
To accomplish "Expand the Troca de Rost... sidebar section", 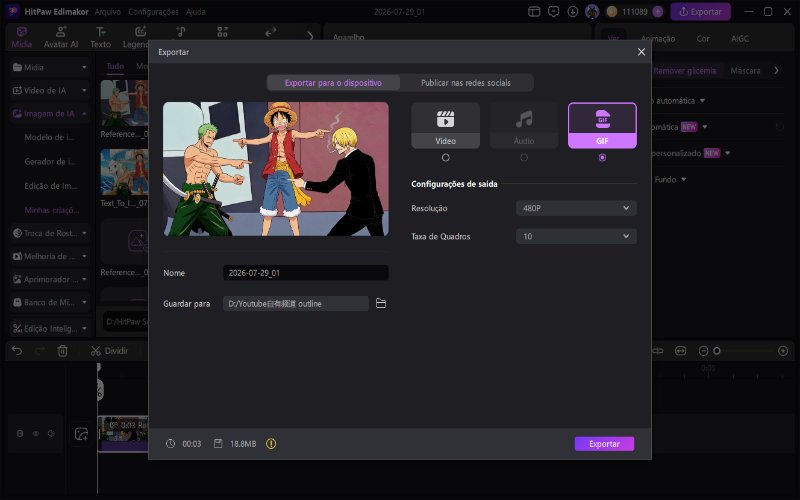I will pos(49,233).
